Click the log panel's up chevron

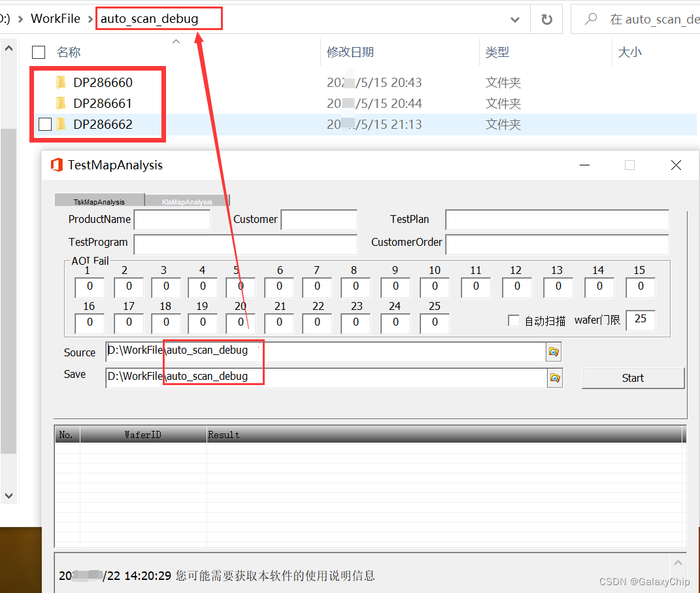(x=678, y=562)
